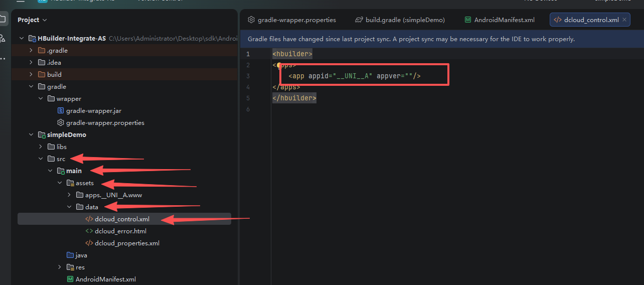644x285 pixels.
Task: Click the java folder icon
Action: [70, 255]
